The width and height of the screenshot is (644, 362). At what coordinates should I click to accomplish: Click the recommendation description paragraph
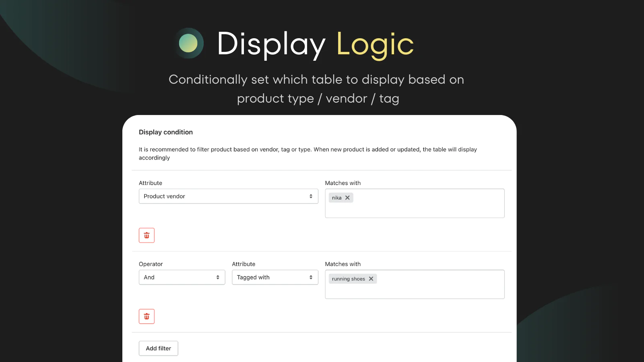click(308, 154)
